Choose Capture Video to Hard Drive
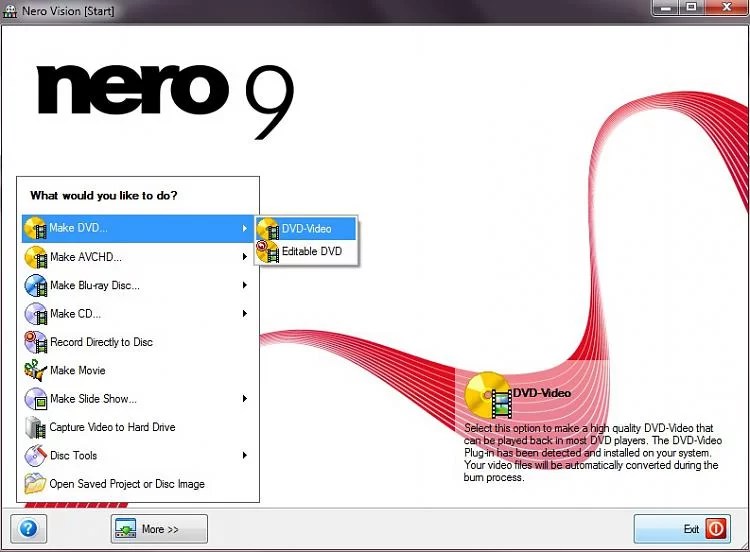The image size is (750, 552). coord(138,427)
